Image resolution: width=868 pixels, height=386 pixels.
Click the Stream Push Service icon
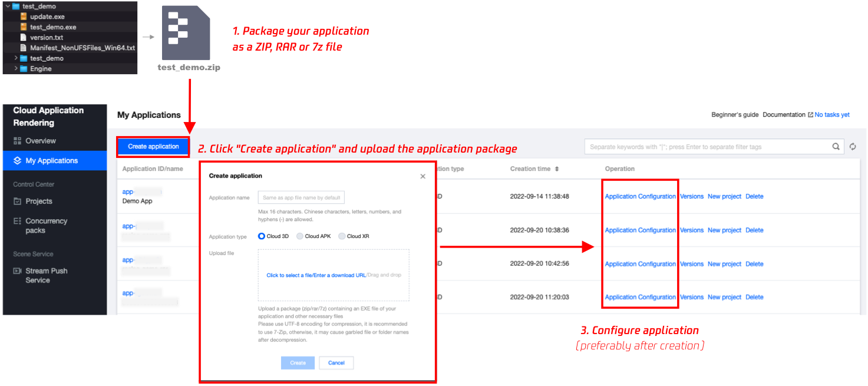(17, 271)
